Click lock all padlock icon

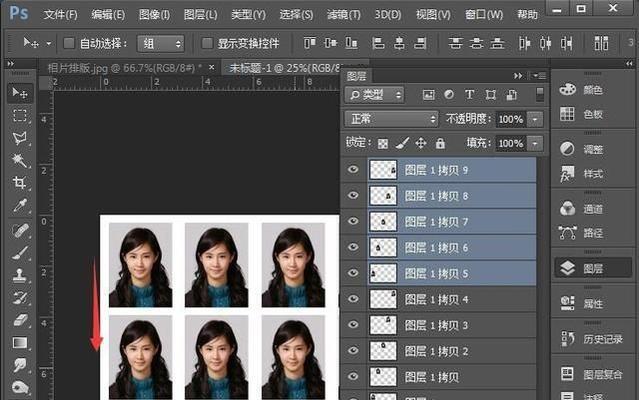pos(440,143)
